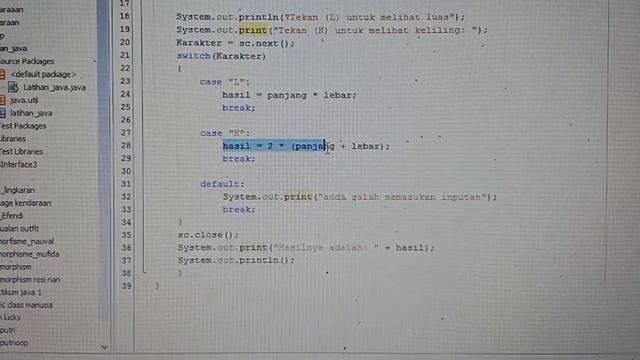The image size is (640, 360).
Task: Select the 'n lucky' project entry
Action: [10, 317]
